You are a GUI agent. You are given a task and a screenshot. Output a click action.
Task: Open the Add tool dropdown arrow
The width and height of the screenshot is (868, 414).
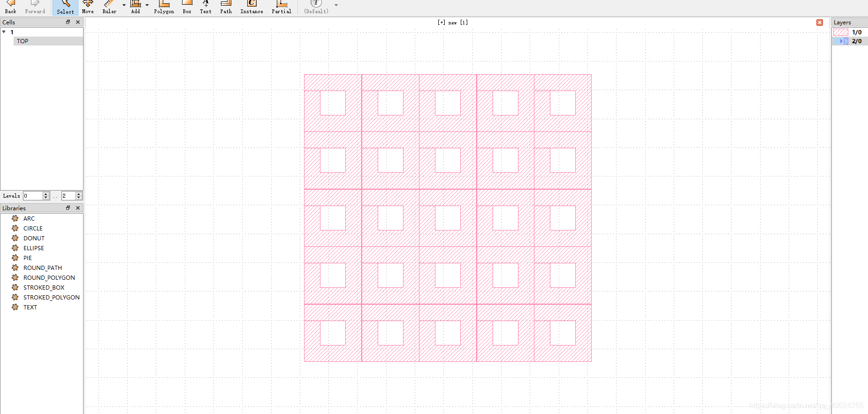147,5
